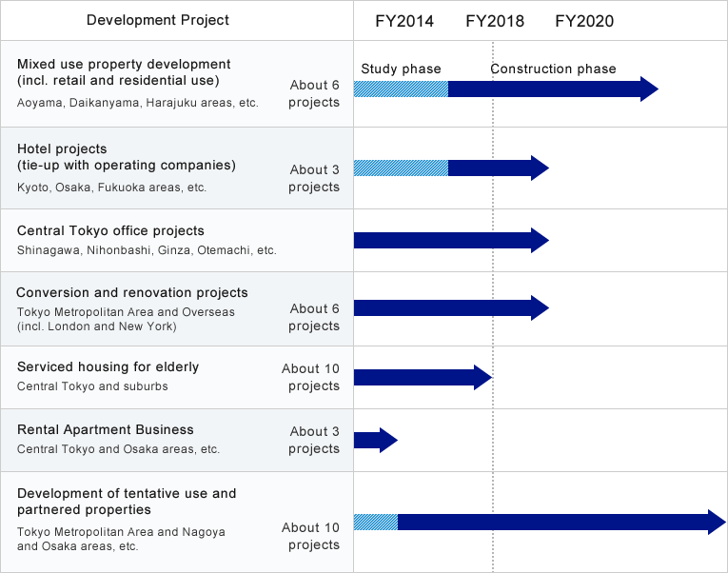
Task: Click 'Serviced housing for elderly' title
Action: [108, 366]
